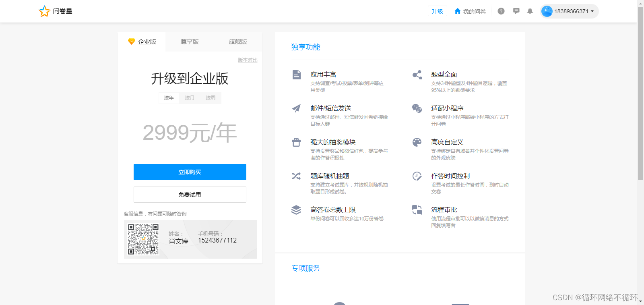Click the 升级到企业版 heading
Screen dimensions: 644x305
[x=190, y=78]
